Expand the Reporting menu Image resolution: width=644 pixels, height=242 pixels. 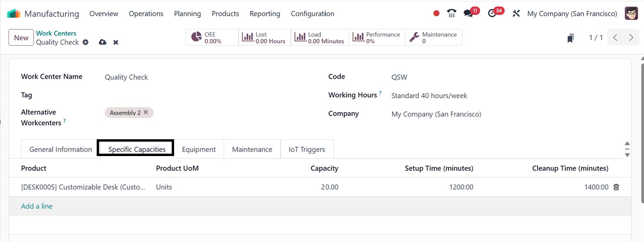coord(265,13)
